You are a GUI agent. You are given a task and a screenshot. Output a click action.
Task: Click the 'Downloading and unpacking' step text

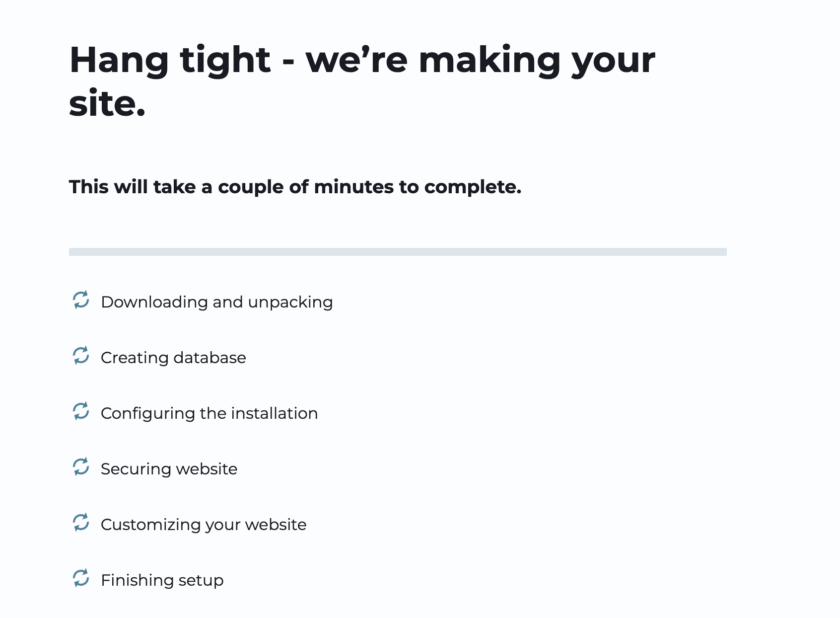[x=216, y=302]
